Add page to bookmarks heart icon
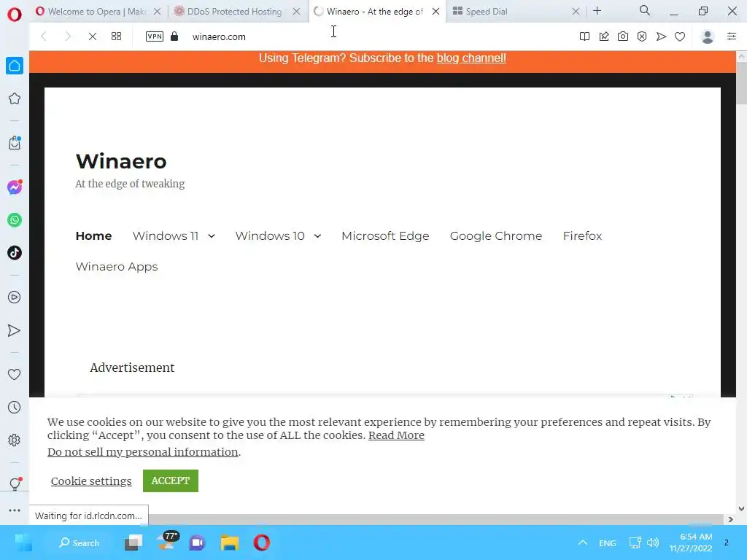The height and width of the screenshot is (560, 747). pos(680,36)
